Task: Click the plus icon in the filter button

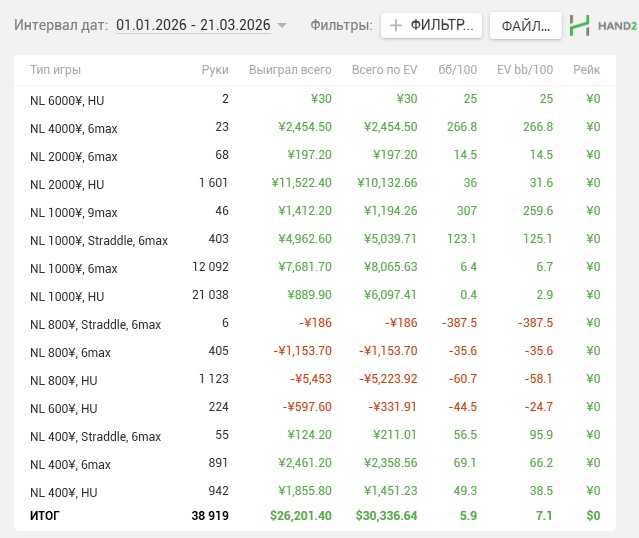Action: (x=396, y=26)
